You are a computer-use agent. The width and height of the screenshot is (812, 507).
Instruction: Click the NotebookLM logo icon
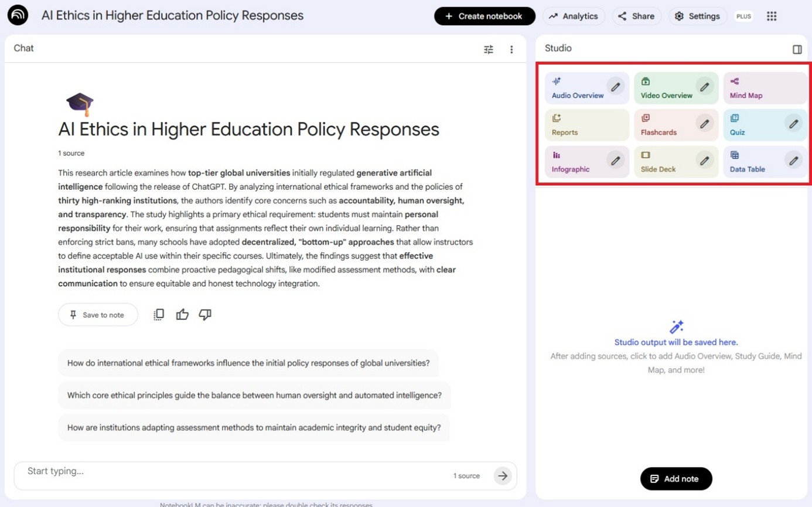[x=18, y=16]
